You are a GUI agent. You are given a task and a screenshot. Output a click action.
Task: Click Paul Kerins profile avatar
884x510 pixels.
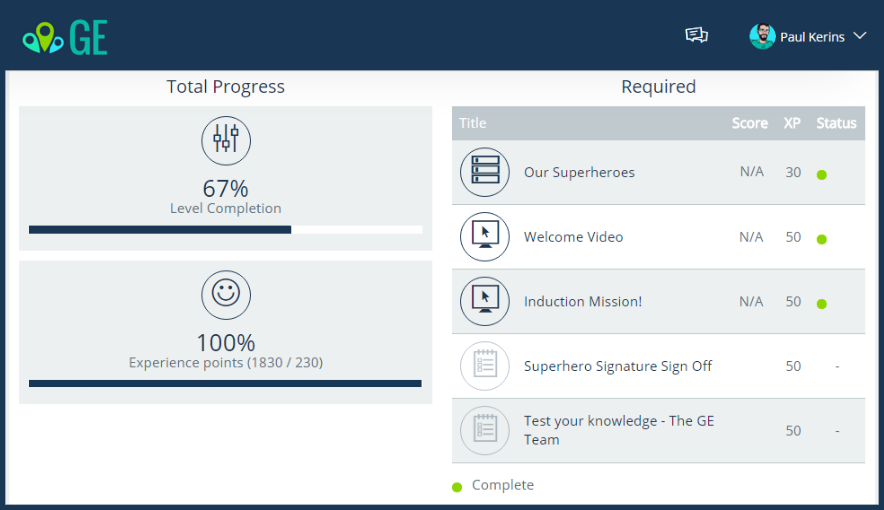tap(762, 37)
